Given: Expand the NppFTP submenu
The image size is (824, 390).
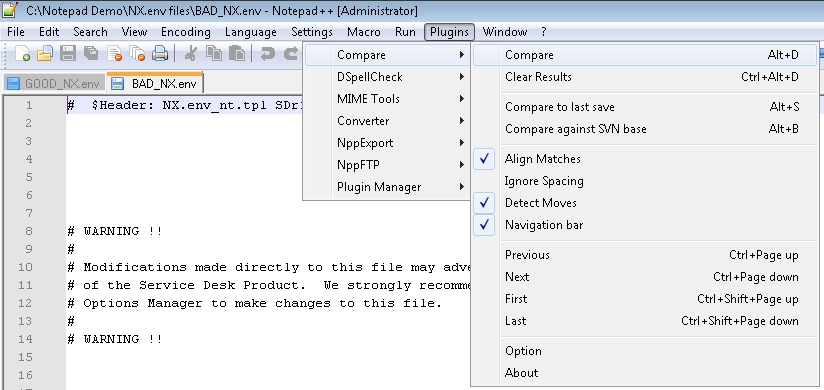Looking at the screenshot, I should (387, 165).
